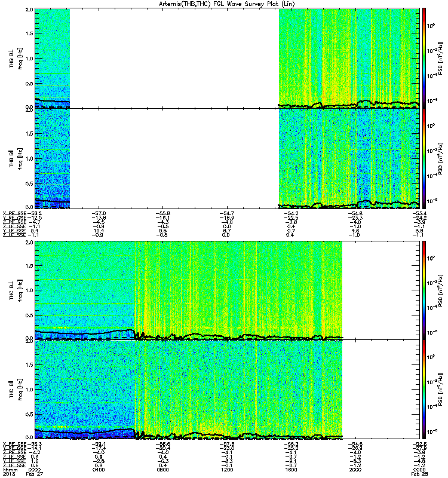The image size is (448, 478).
Task: Click the '2013' year label
Action: click(9, 474)
